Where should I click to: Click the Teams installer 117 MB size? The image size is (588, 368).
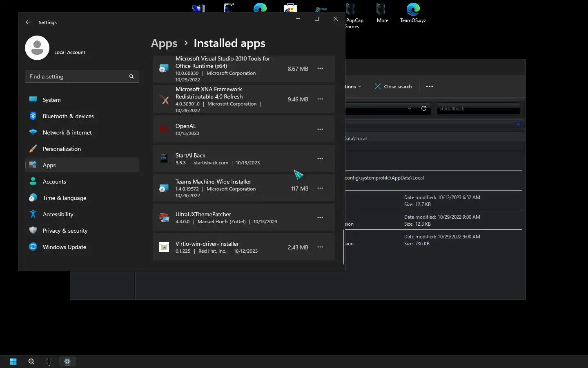299,188
